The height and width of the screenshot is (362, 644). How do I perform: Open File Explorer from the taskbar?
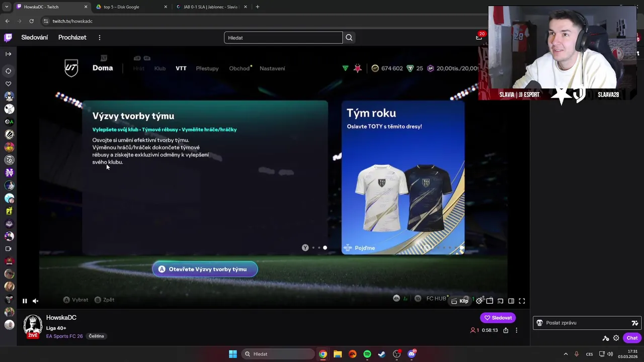pos(338,354)
